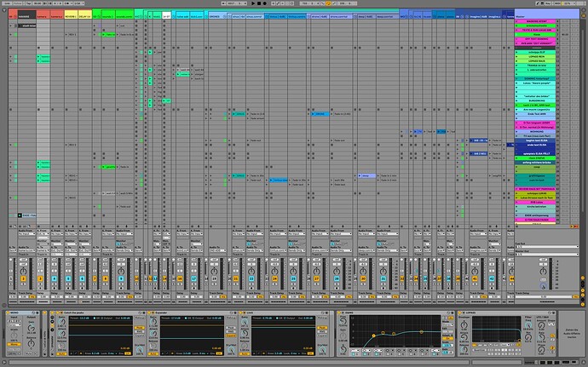Toggle MONO device activator
The image size is (588, 367).
pos(9,313)
